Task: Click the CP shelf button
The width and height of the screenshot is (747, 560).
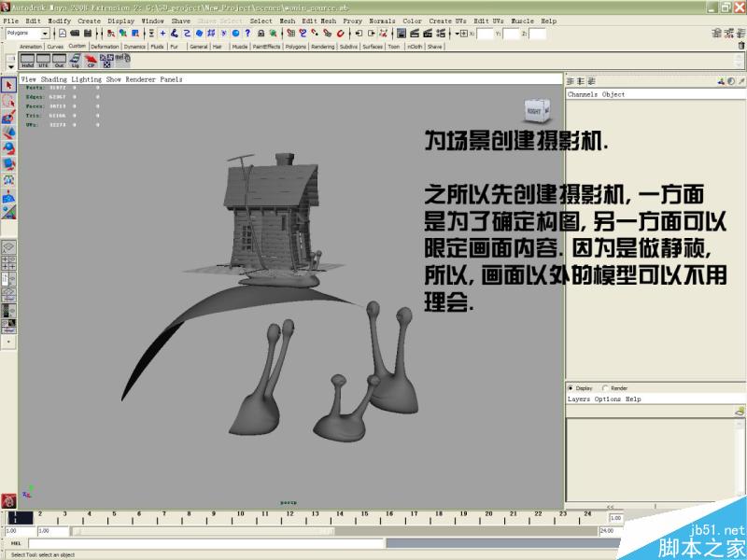Action: (x=91, y=61)
